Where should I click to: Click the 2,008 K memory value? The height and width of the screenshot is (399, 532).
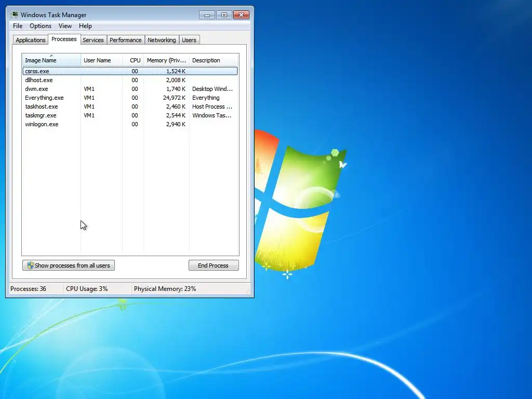[x=176, y=80]
